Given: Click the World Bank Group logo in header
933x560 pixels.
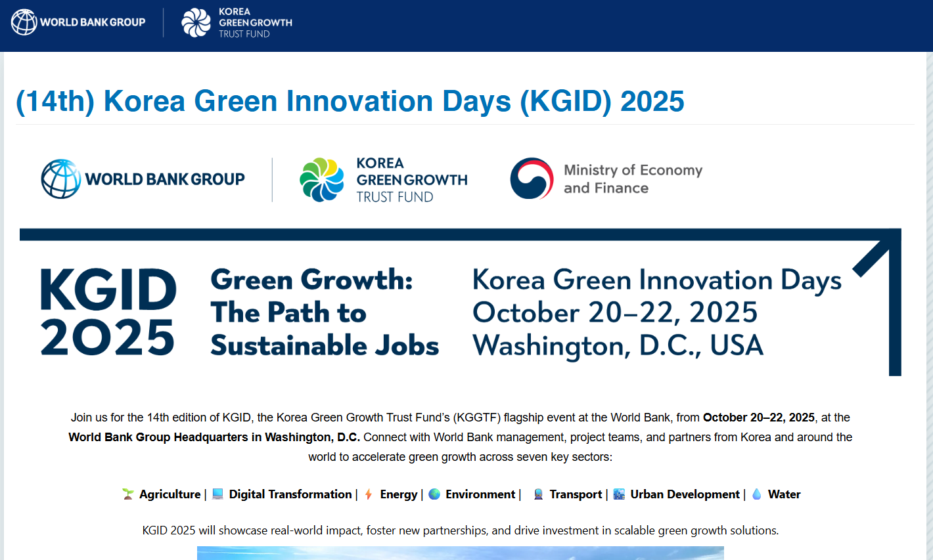Looking at the screenshot, I should pyautogui.click(x=78, y=22).
